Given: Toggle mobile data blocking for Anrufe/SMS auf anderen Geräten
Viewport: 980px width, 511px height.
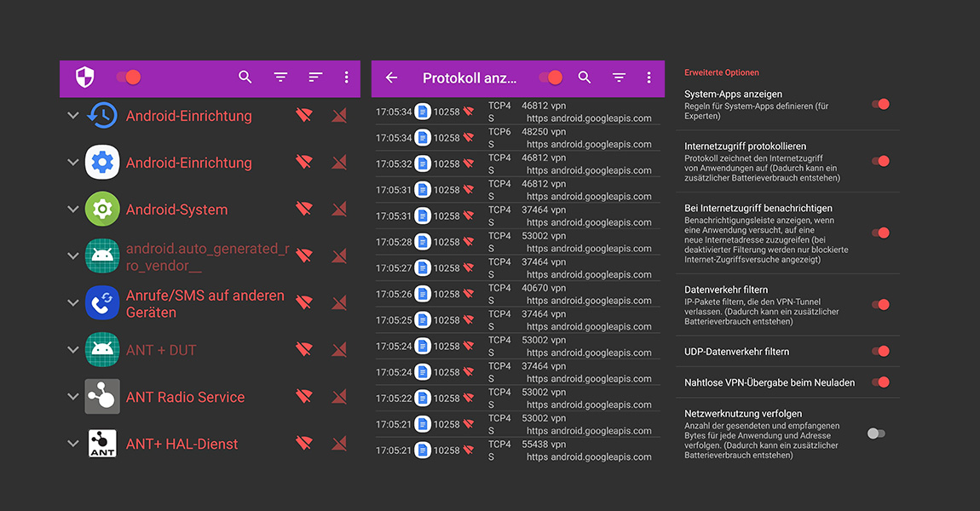Looking at the screenshot, I should (x=339, y=302).
